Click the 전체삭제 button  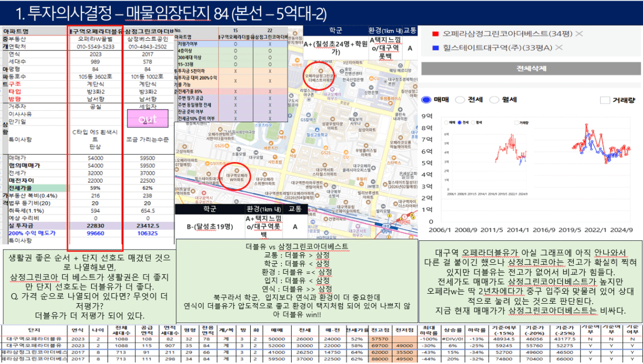coord(531,69)
